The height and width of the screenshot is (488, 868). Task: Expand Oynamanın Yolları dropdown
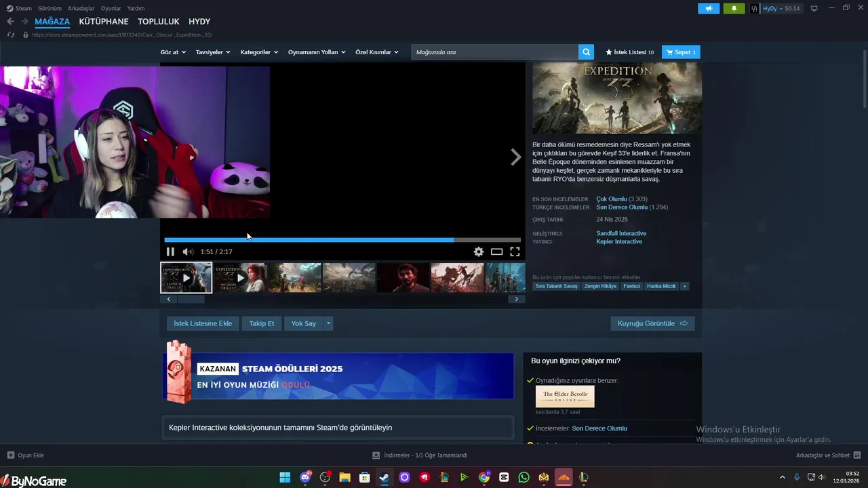point(317,52)
